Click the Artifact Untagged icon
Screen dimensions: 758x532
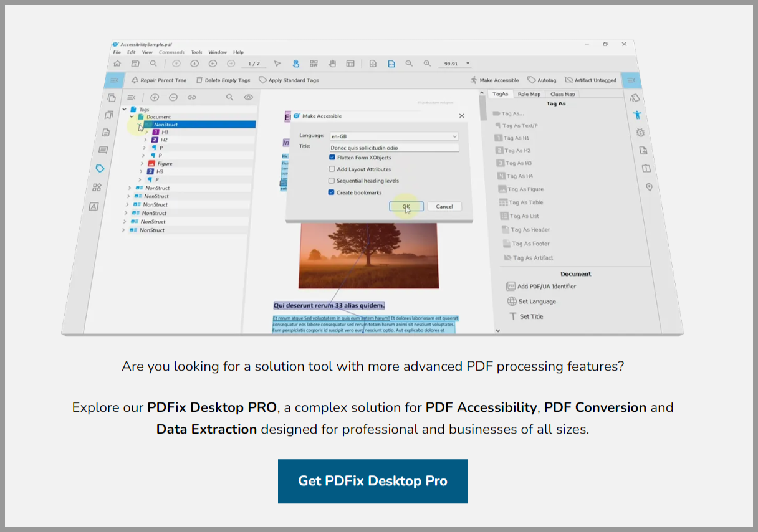tap(591, 80)
